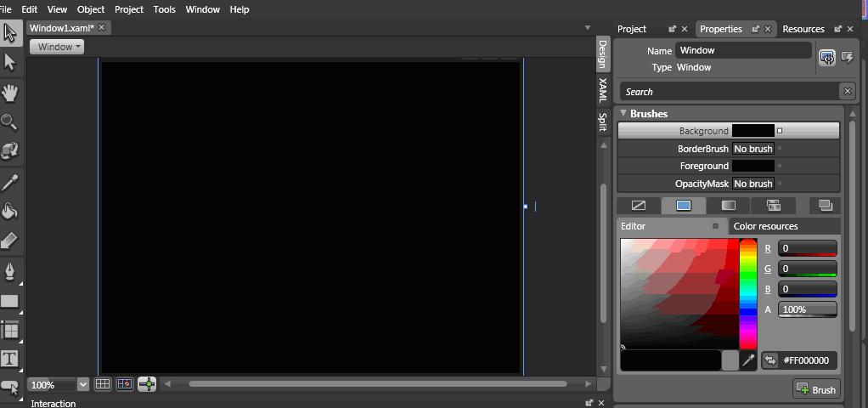Select the Background brush property
This screenshot has height=408, width=868.
729,131
